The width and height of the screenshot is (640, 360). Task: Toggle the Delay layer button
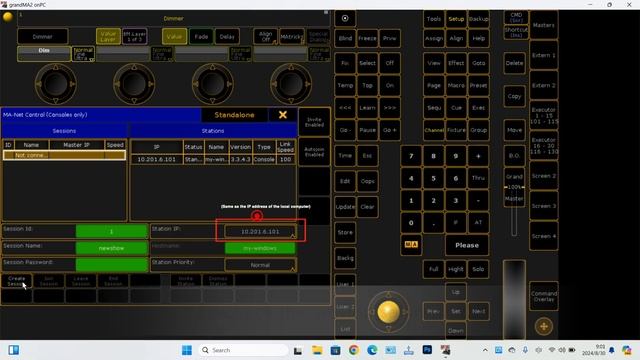point(227,36)
